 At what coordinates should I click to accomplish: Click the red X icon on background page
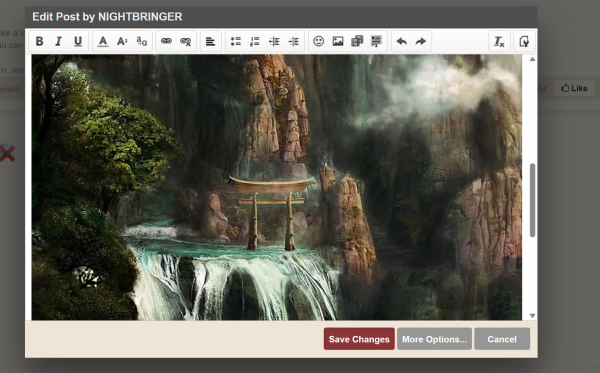click(x=7, y=153)
